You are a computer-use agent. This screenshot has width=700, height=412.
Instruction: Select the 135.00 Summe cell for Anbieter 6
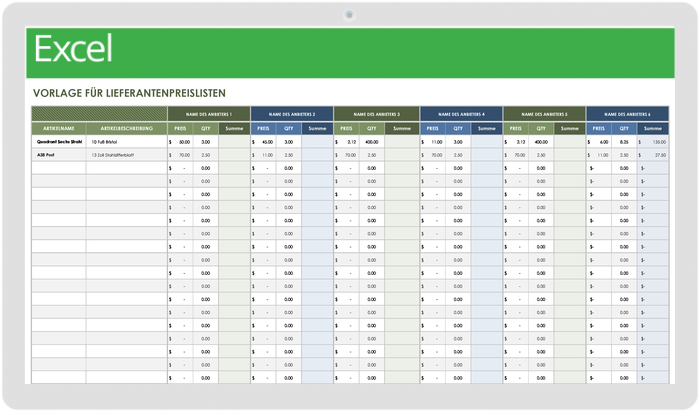coord(653,142)
